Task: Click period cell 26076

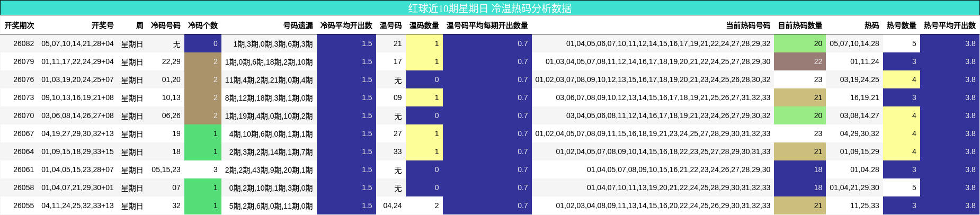Action: tap(24, 79)
